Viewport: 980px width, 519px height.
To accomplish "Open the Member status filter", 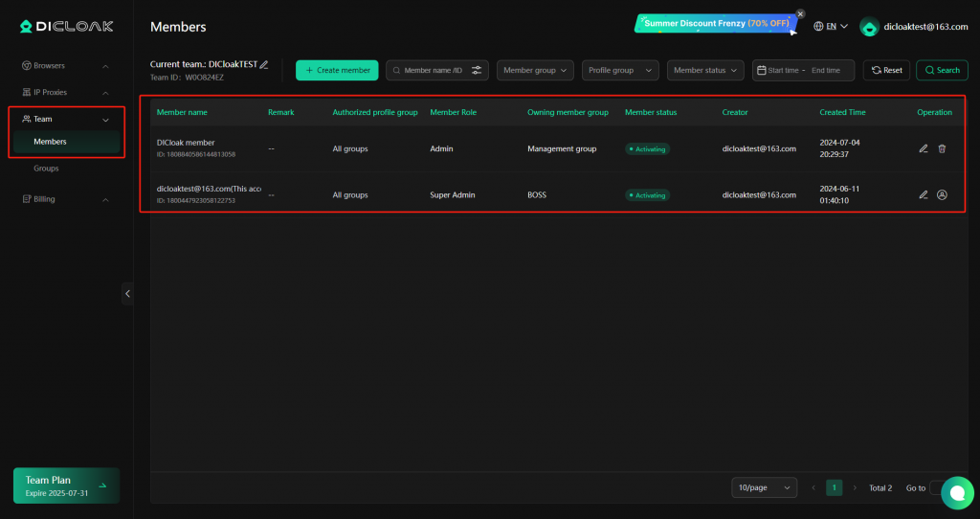I will (706, 70).
